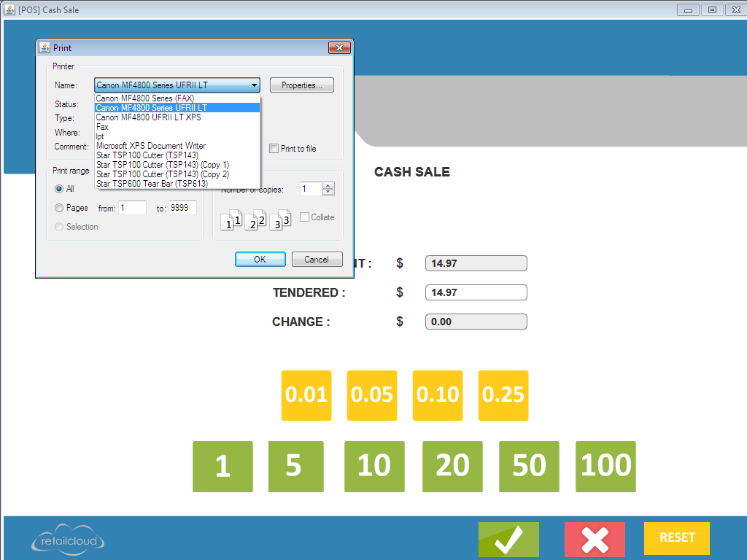Viewport: 747px width, 560px height.
Task: Click the number of copies field
Action: pos(311,189)
